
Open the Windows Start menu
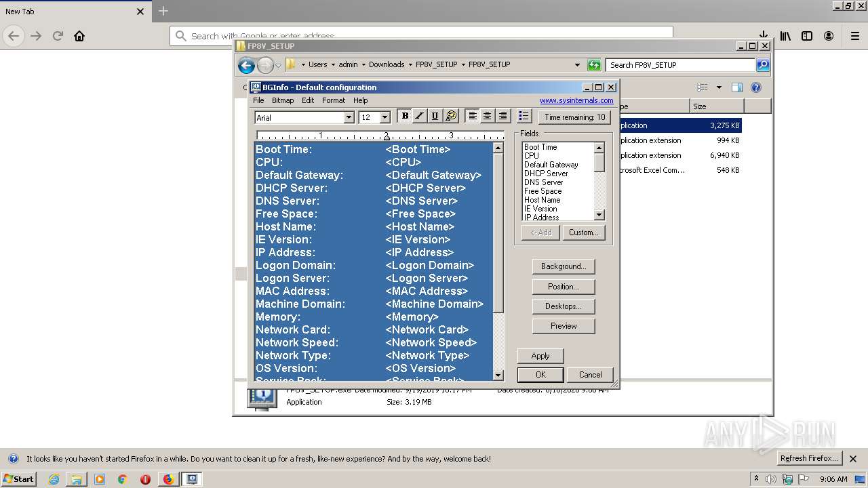point(18,479)
